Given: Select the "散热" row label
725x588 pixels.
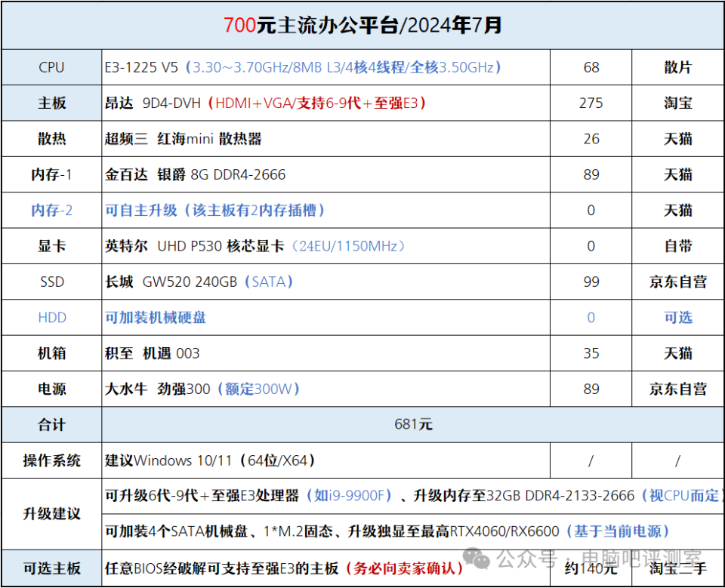Looking at the screenshot, I should pyautogui.click(x=51, y=139).
